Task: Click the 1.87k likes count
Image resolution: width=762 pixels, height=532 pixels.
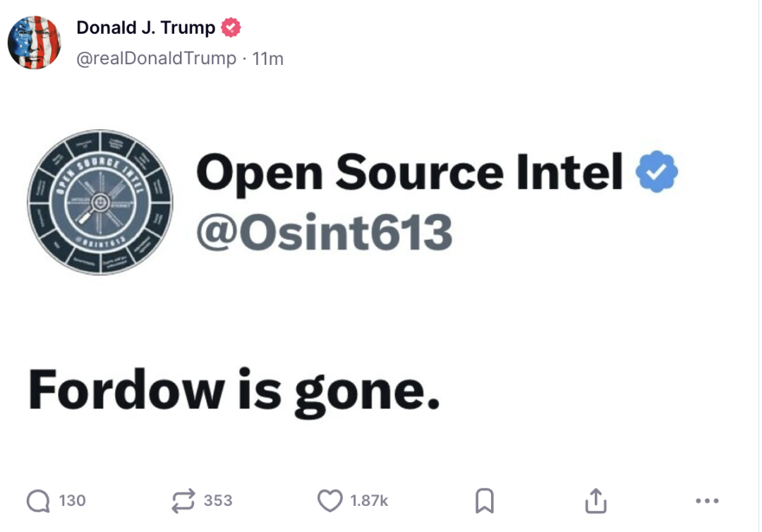Action: [369, 501]
